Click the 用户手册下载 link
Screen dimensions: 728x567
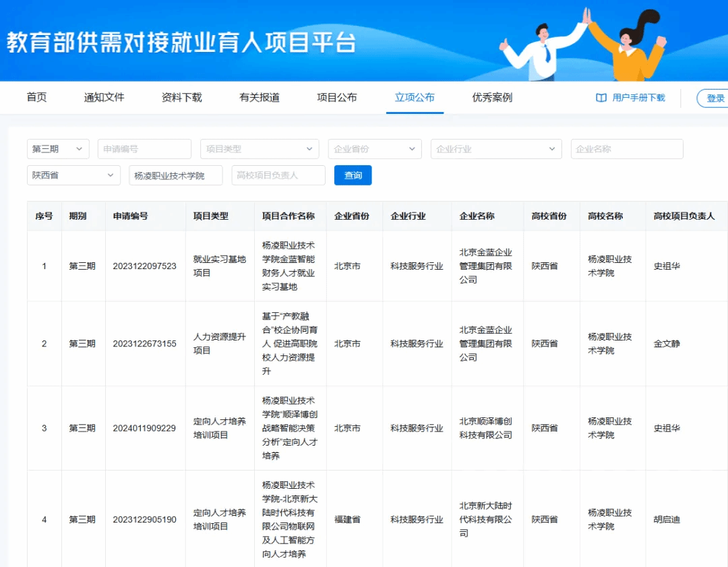[x=638, y=98]
